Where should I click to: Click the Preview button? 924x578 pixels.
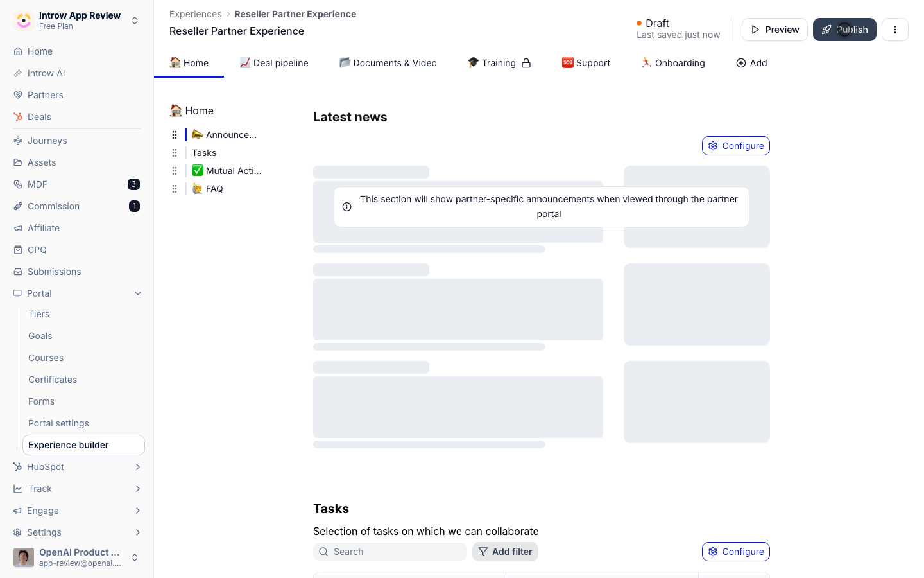click(x=774, y=30)
